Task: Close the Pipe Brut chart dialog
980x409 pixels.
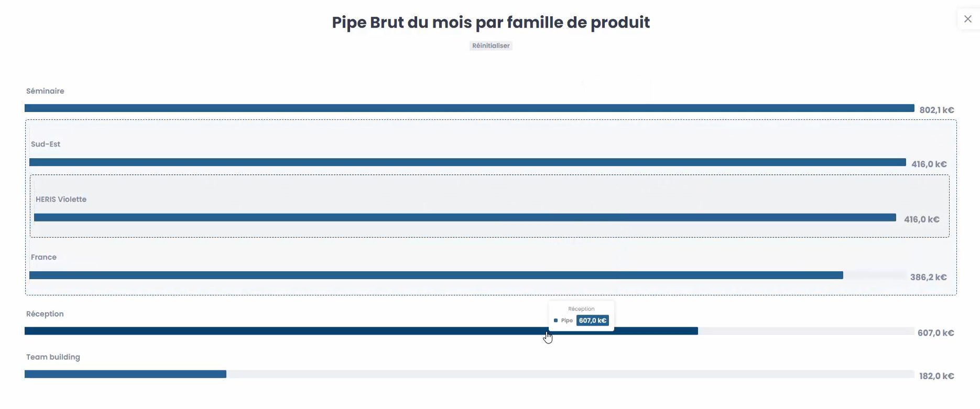Action: (967, 19)
